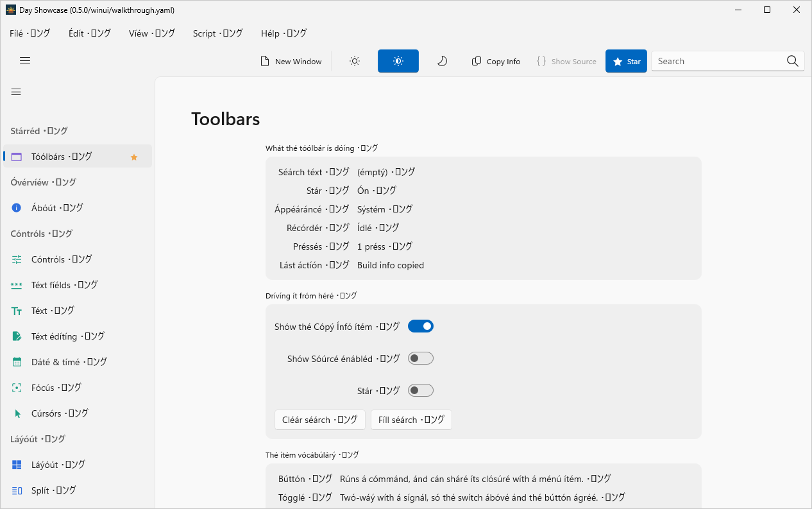Viewport: 812px width, 509px height.
Task: Click the Láýóút grid icon
Action: [x=17, y=465]
